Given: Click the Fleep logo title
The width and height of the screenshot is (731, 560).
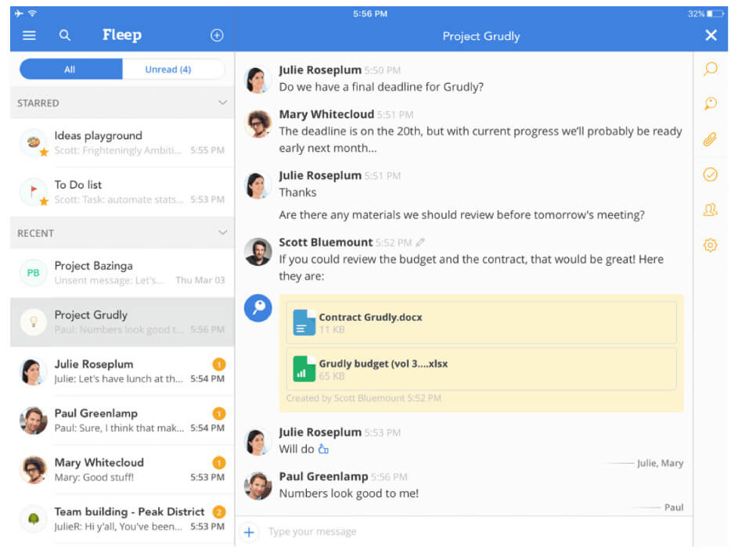Looking at the screenshot, I should click(122, 35).
